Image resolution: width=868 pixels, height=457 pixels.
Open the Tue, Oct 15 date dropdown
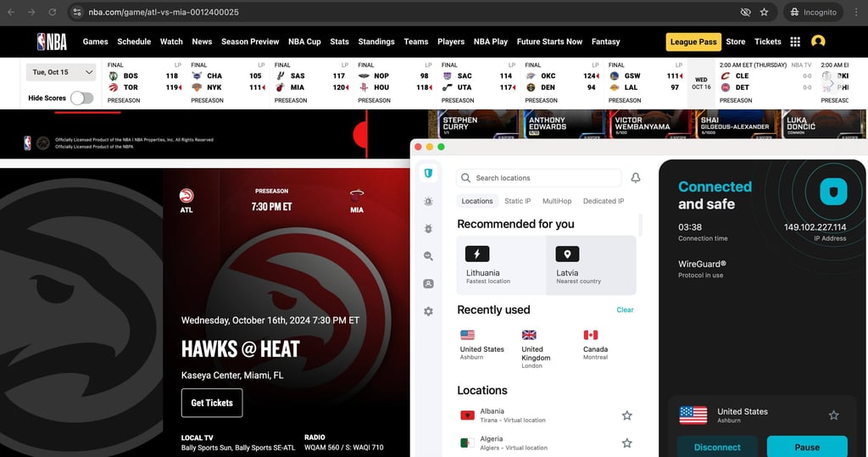[x=61, y=72]
